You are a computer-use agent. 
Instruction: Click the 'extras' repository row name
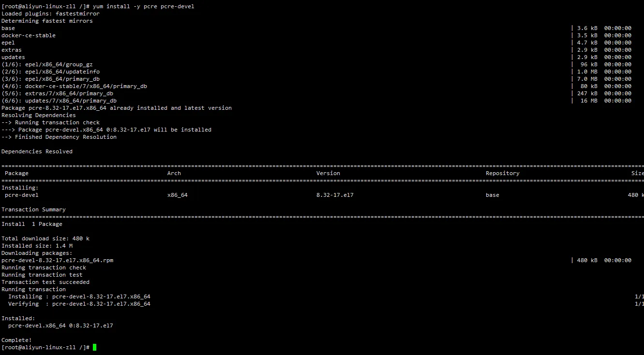click(x=12, y=50)
